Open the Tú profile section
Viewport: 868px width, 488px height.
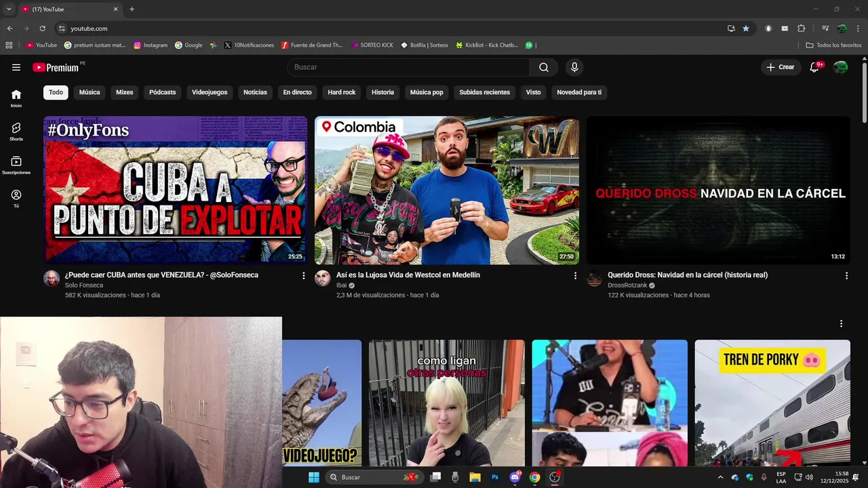[16, 198]
